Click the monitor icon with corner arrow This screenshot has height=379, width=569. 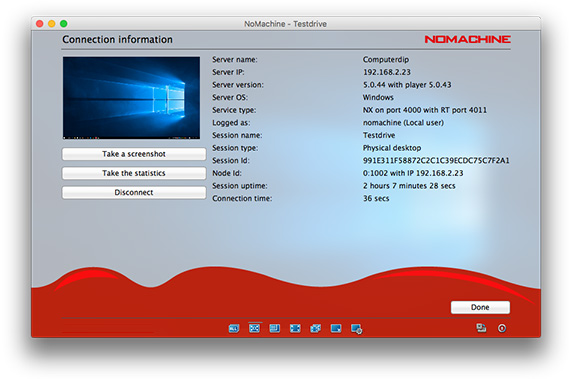pos(336,329)
